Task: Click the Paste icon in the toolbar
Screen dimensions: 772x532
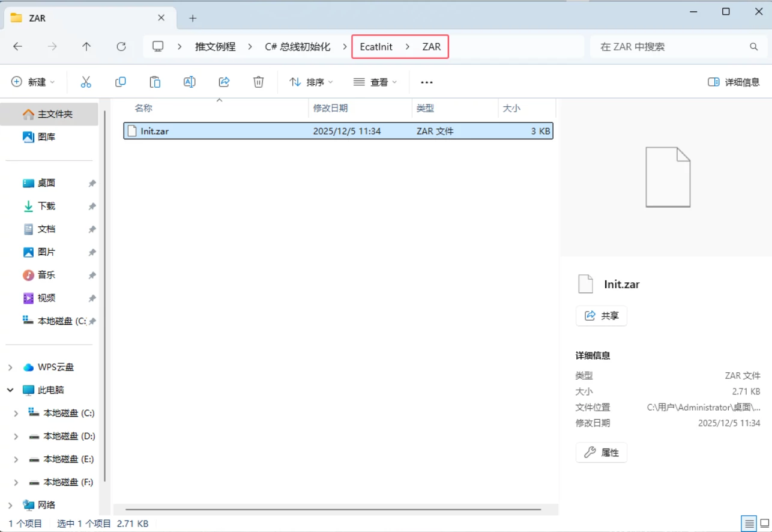Action: tap(155, 82)
